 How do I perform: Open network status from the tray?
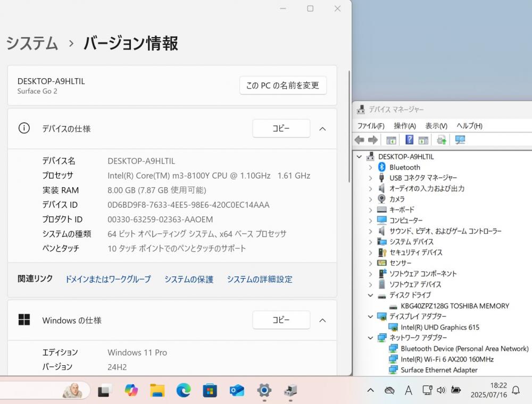pos(427,390)
